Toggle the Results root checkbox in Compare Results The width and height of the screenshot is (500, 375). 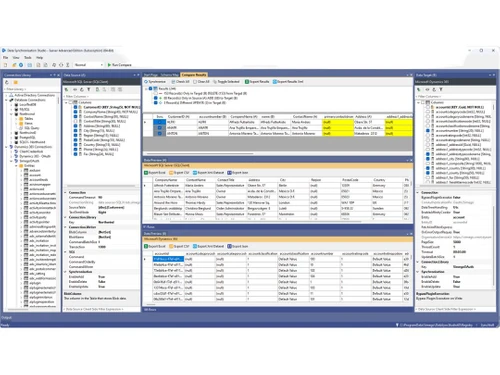(x=151, y=89)
